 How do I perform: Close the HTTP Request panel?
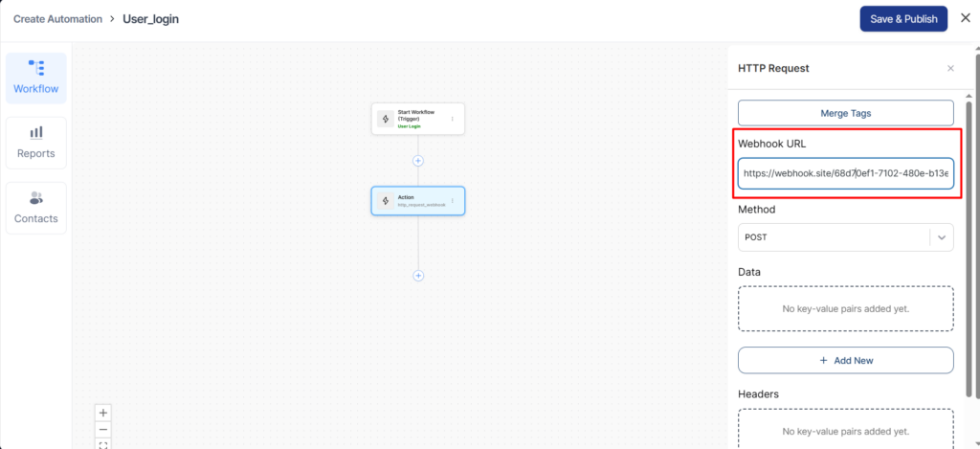[x=950, y=69]
